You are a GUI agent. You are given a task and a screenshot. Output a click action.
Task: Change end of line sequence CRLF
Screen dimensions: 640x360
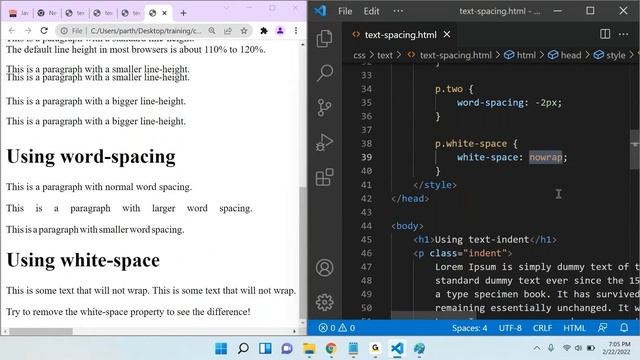542,328
